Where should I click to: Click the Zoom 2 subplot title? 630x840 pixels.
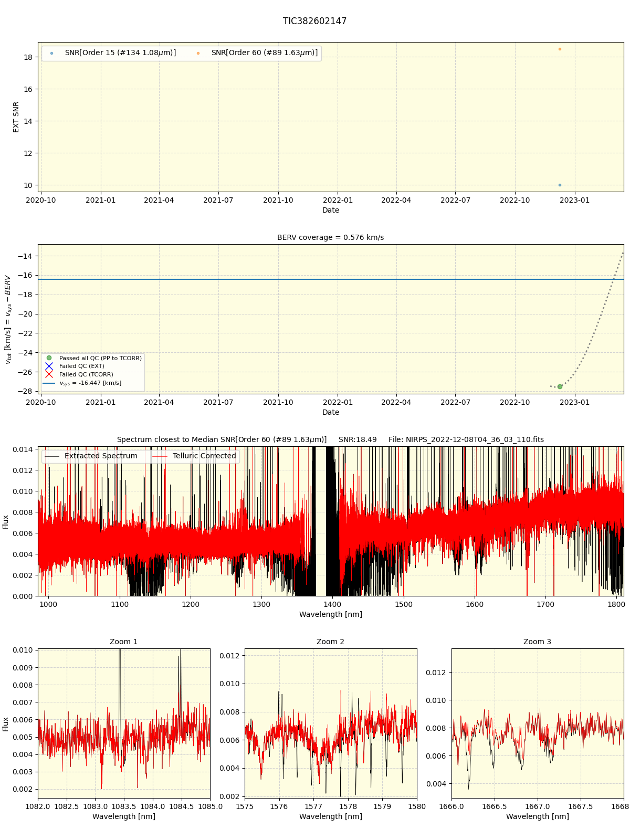pyautogui.click(x=330, y=642)
